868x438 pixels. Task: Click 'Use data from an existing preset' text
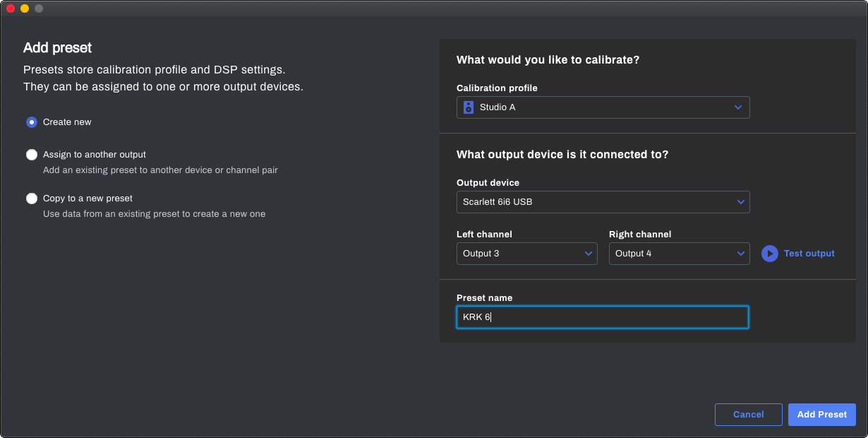pyautogui.click(x=155, y=214)
